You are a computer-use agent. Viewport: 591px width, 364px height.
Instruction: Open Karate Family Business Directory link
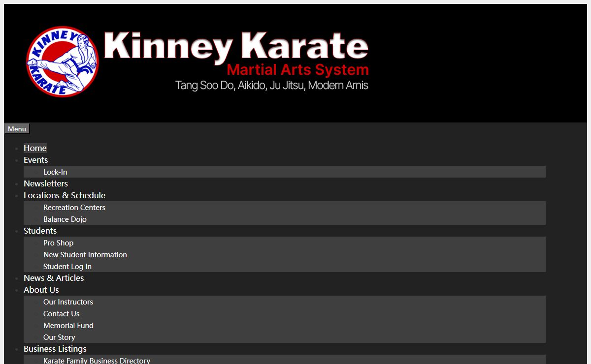click(x=97, y=361)
